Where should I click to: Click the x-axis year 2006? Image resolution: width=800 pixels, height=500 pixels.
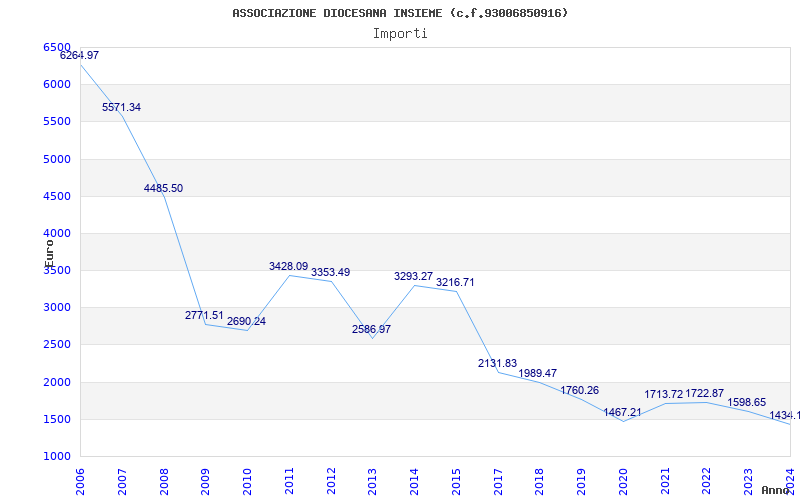point(80,482)
